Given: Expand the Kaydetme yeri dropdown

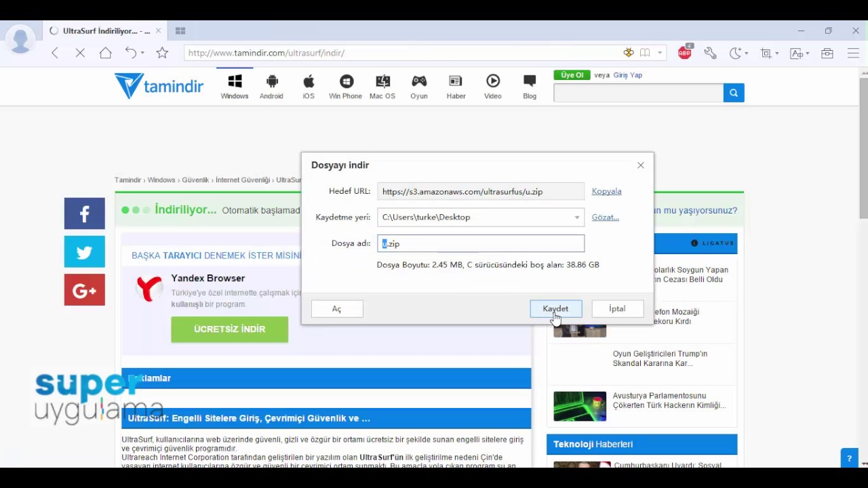Looking at the screenshot, I should [x=577, y=218].
